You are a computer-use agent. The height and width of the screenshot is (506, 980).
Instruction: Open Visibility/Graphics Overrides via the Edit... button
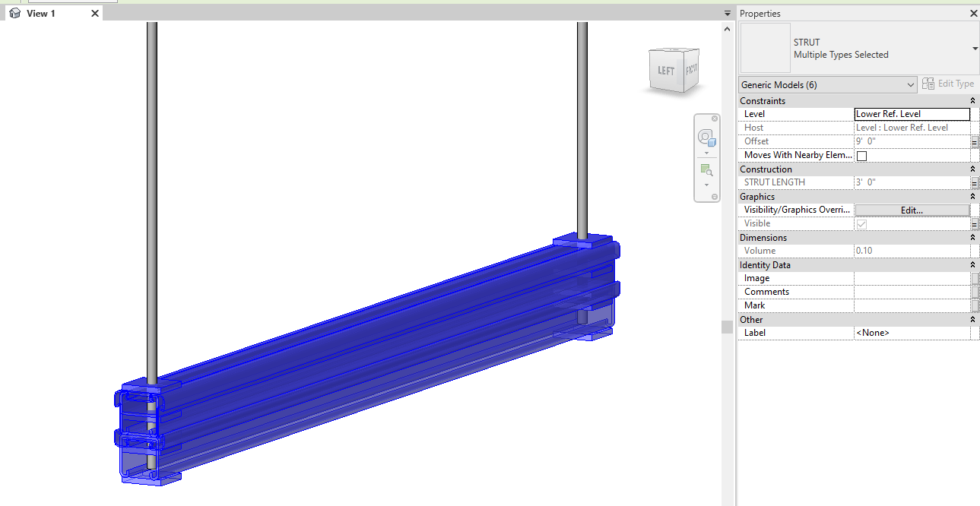coord(911,210)
